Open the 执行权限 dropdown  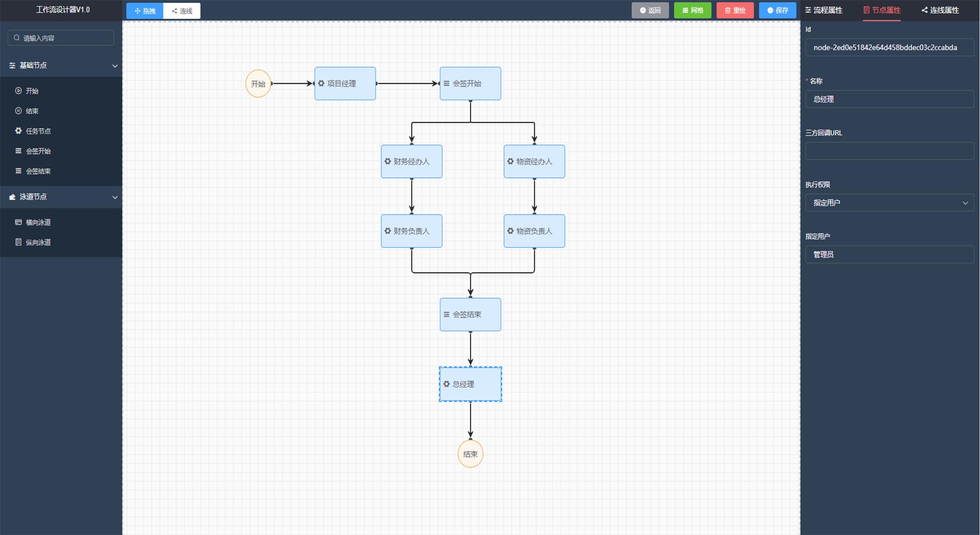889,203
